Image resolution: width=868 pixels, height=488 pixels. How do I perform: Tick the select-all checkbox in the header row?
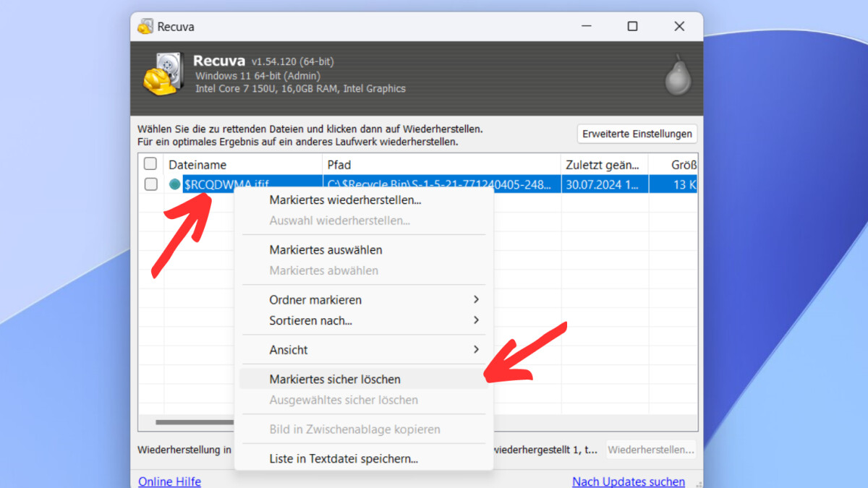tap(150, 164)
